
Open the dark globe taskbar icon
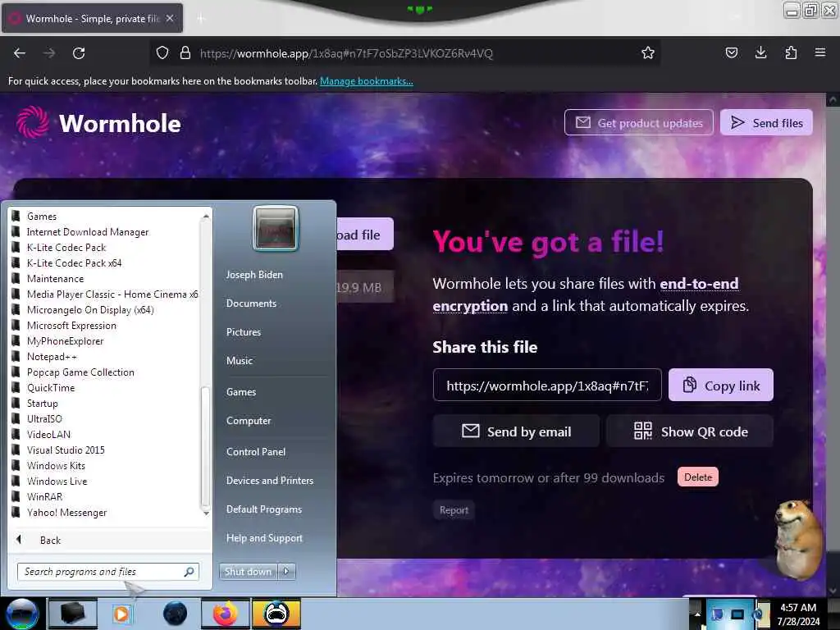(176, 614)
